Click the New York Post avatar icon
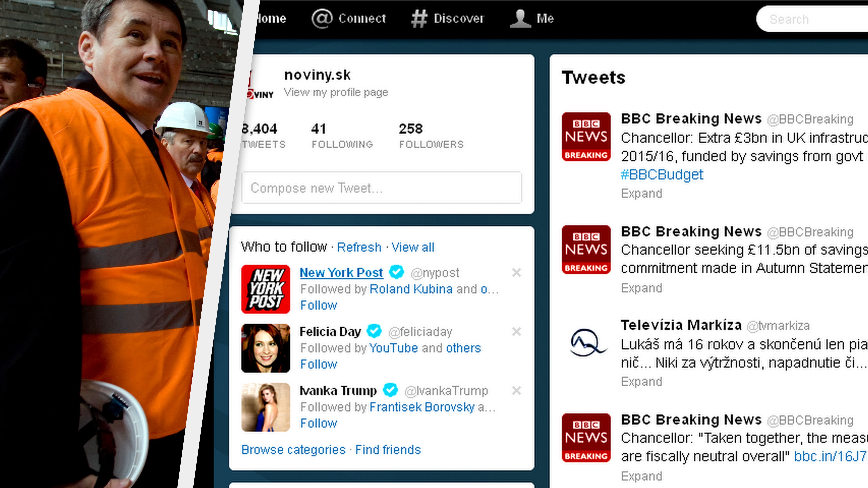868x488 pixels. 265,289
